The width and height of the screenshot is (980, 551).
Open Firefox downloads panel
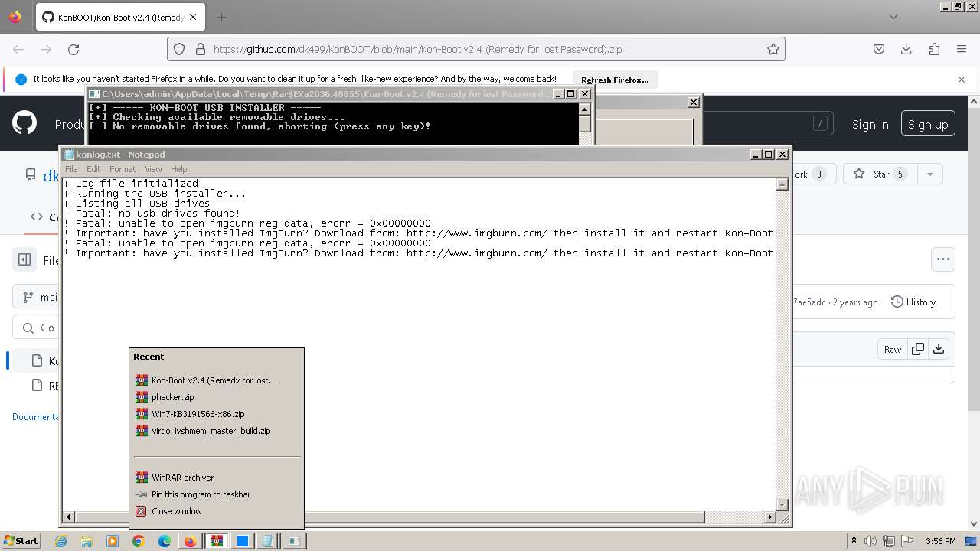[906, 49]
